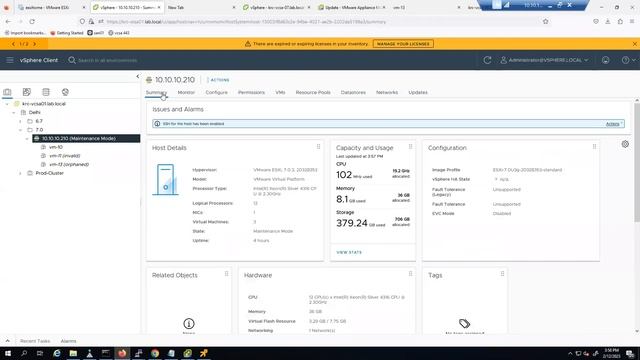The width and height of the screenshot is (640, 360).
Task: Open Capacity and Usage card options handle
Action: [x=410, y=147]
